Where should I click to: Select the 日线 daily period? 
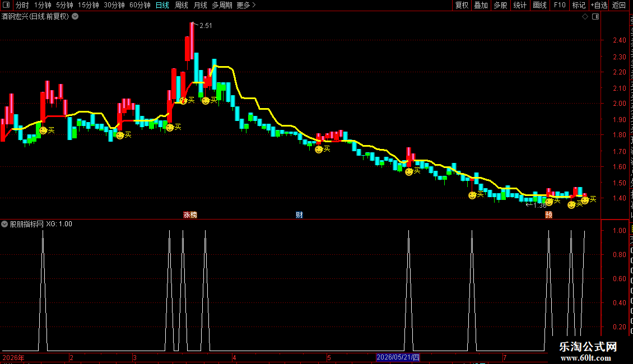click(162, 5)
